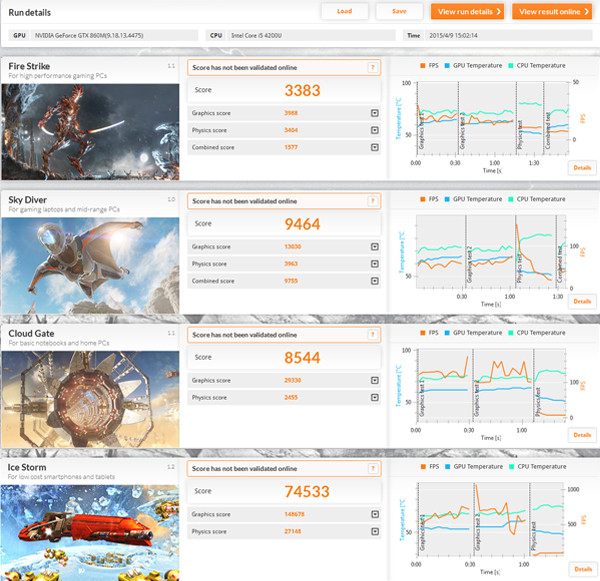Toggle FPS legend in Fire Strike chart
600x581 pixels.
pyautogui.click(x=429, y=65)
